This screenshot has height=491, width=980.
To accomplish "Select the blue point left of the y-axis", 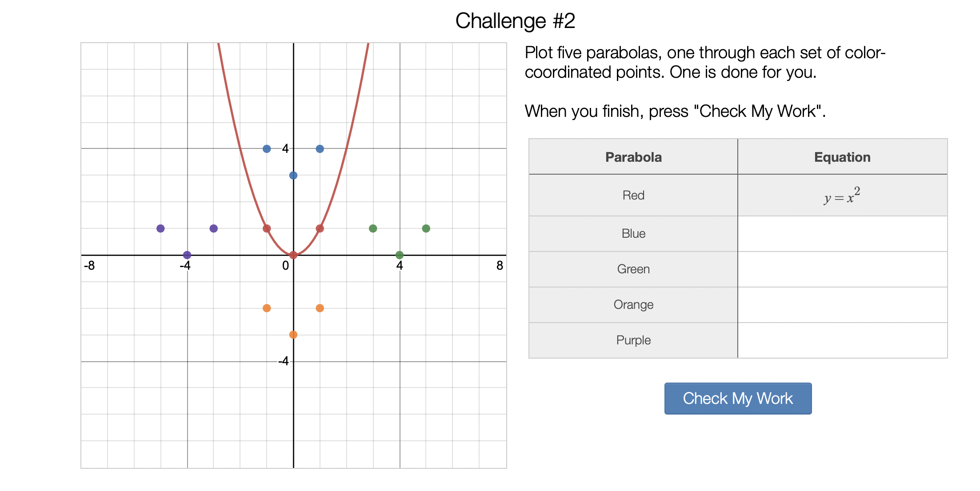I will tap(267, 149).
